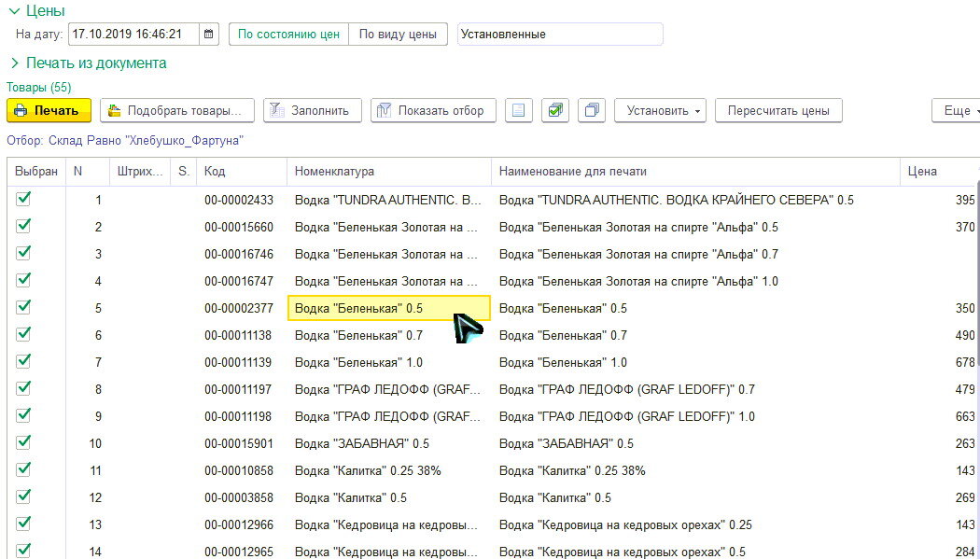Viewport: 980px width, 559px height.
Task: Open the calendar picker for date field
Action: pos(208,35)
